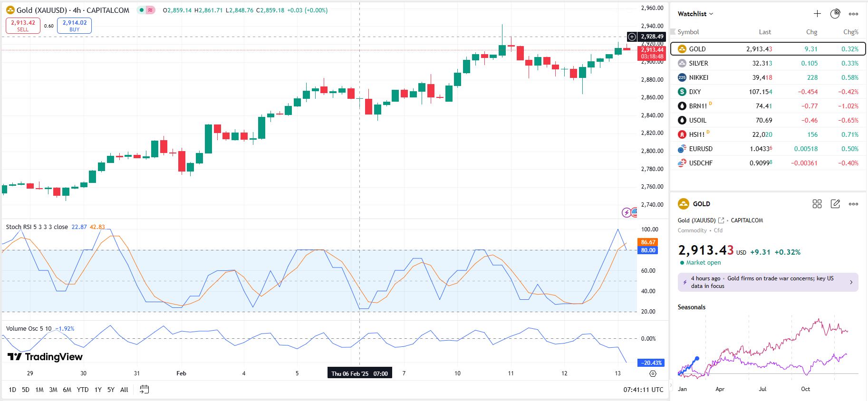Sort watchlist by Chg% column header

coord(850,32)
